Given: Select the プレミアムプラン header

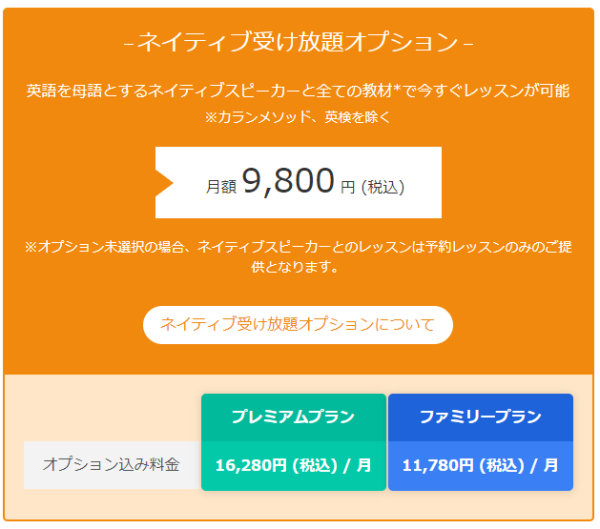Looking at the screenshot, I should click(293, 417).
